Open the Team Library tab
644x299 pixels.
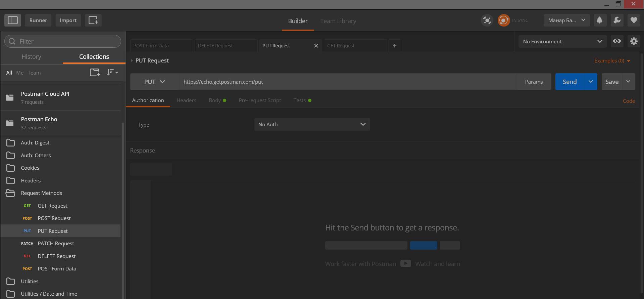click(338, 21)
